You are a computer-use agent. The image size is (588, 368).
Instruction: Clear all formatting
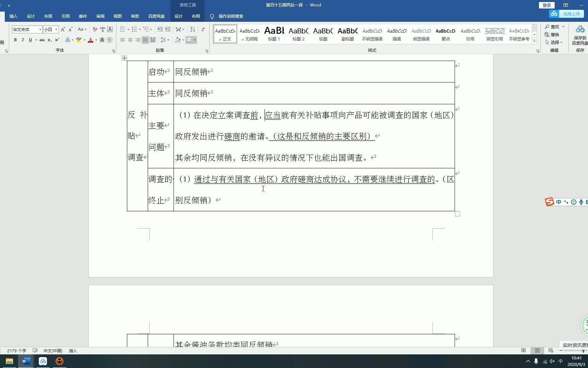pyautogui.click(x=95, y=29)
